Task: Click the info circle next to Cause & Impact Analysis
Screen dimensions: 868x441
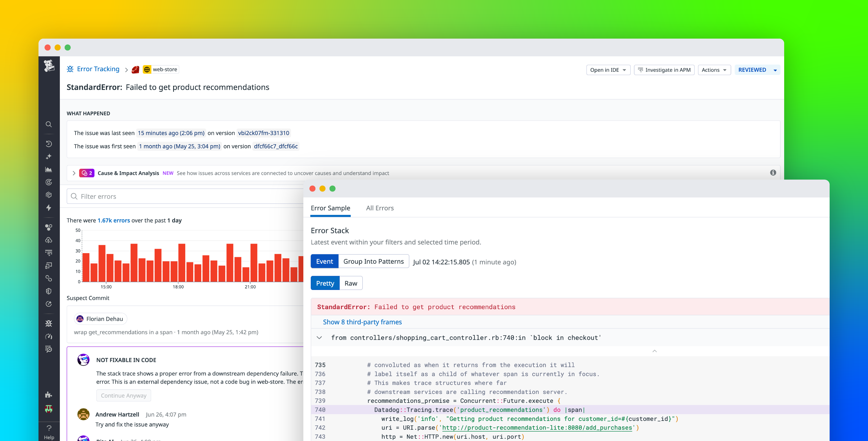Action: (x=773, y=173)
